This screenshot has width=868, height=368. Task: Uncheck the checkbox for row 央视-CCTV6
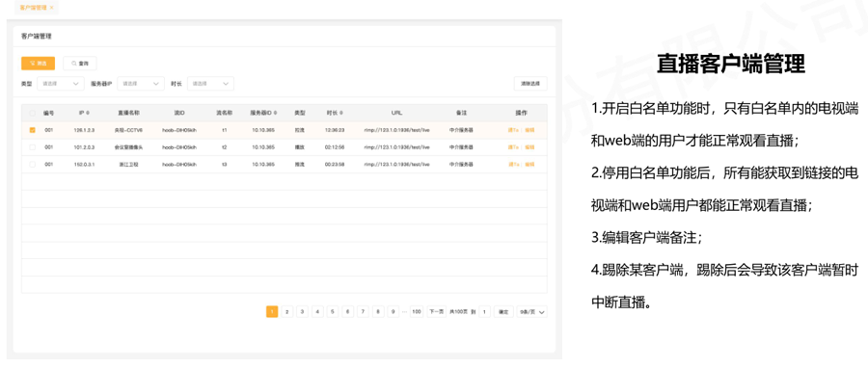click(32, 130)
